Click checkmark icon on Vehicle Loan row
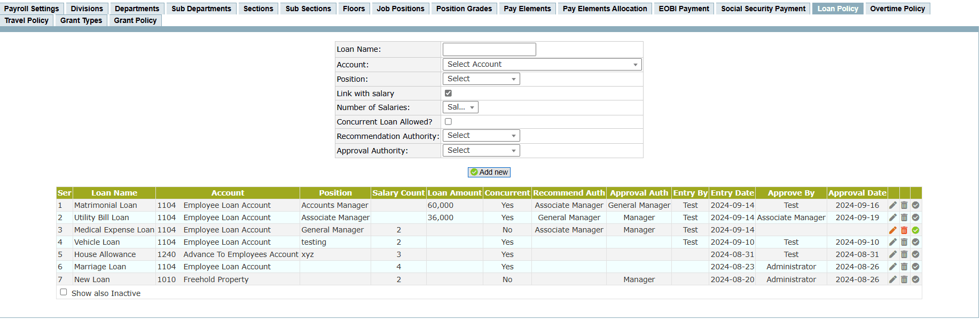This screenshot has width=980, height=319. (x=915, y=242)
